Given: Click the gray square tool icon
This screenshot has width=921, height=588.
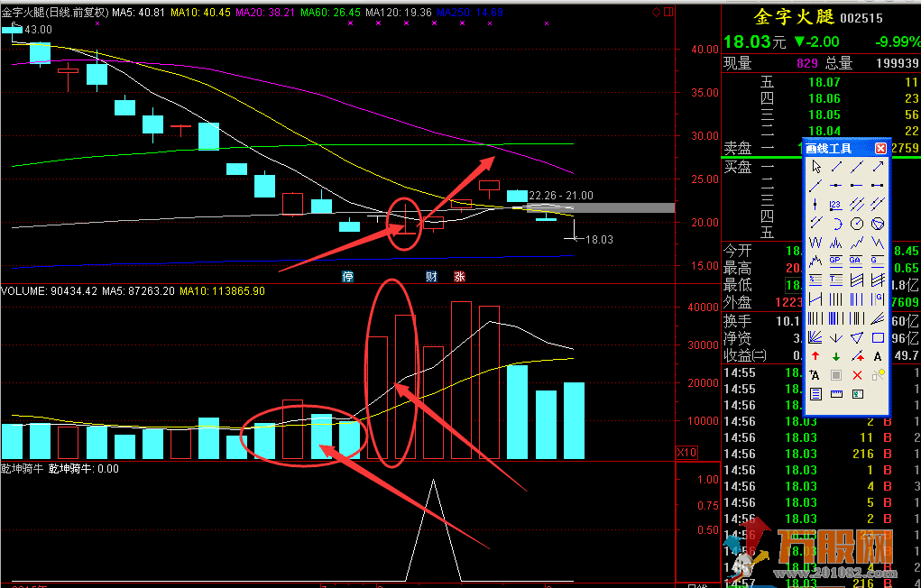Looking at the screenshot, I should [836, 375].
